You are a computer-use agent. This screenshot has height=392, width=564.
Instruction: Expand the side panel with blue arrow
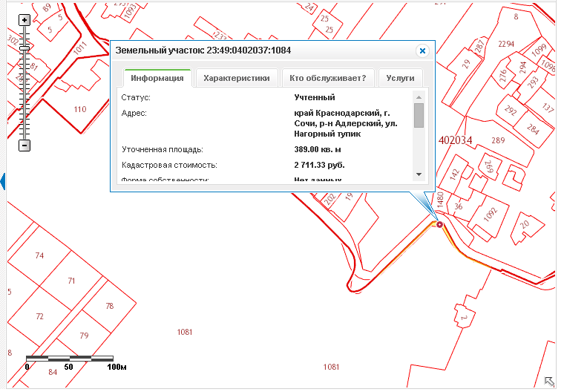3,181
